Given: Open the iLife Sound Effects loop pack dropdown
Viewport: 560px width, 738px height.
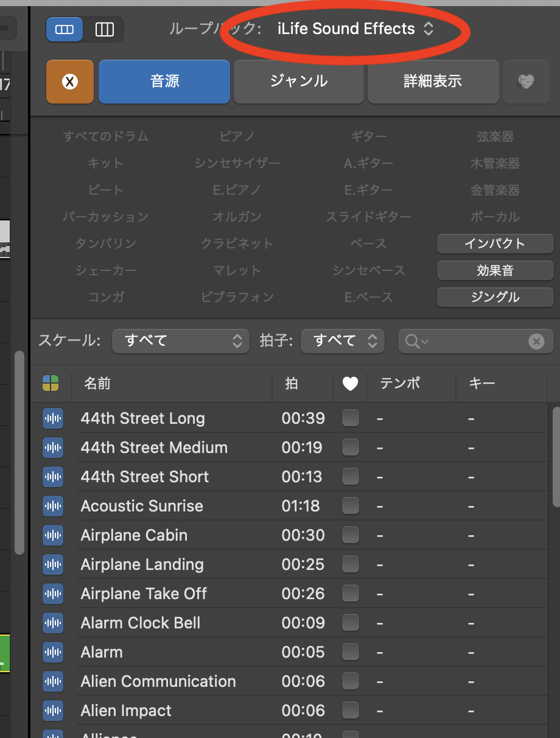Looking at the screenshot, I should 355,29.
